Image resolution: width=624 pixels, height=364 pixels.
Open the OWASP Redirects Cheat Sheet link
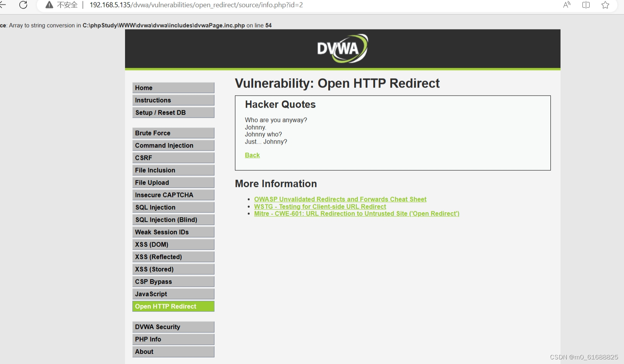[x=340, y=199]
